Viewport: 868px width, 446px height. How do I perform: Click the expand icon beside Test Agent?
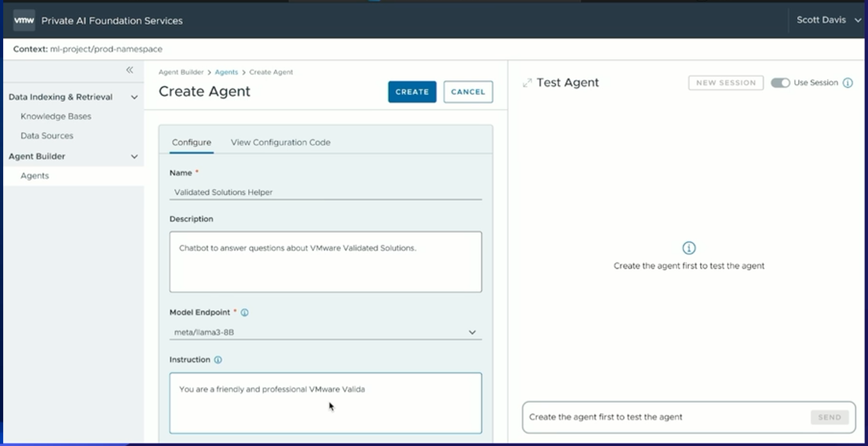(527, 83)
